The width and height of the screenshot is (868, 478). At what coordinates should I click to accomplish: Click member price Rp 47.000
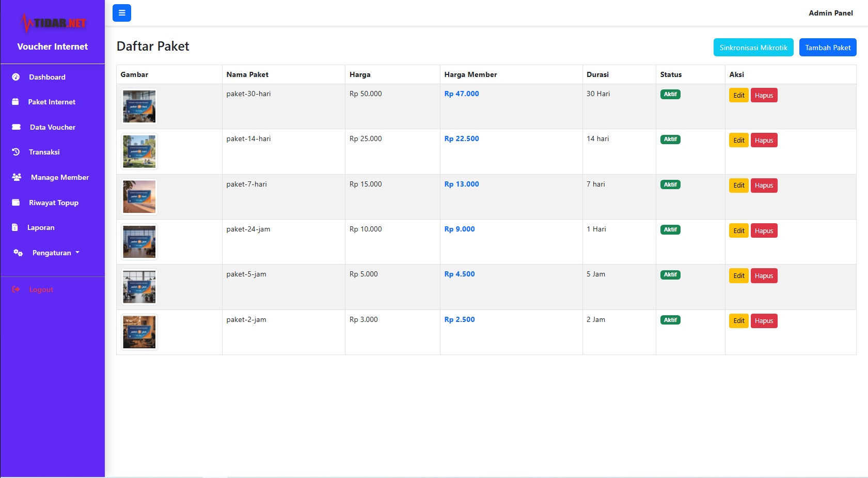pos(462,94)
